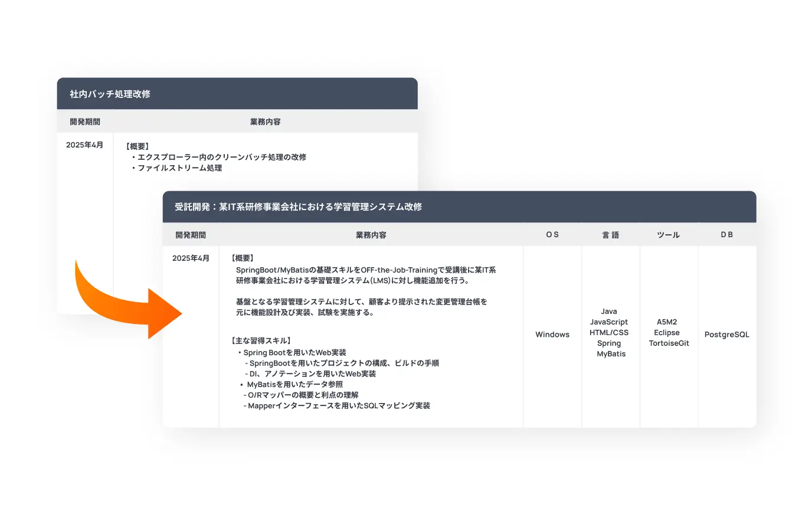This screenshot has height=521, width=812.
Task: Click Eclipse in tools column
Action: coord(667,333)
